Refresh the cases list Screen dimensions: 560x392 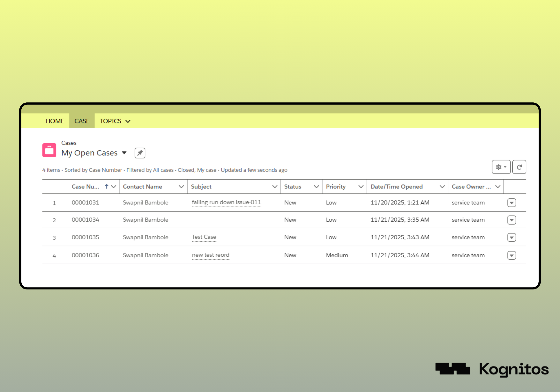519,167
